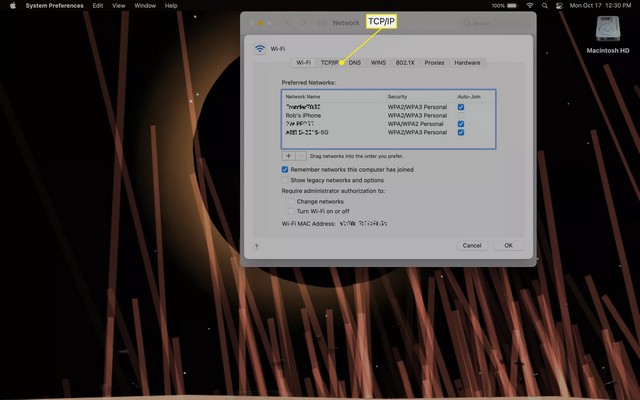Click the Network Name column header
Screen dimensions: 640x400
303,97
